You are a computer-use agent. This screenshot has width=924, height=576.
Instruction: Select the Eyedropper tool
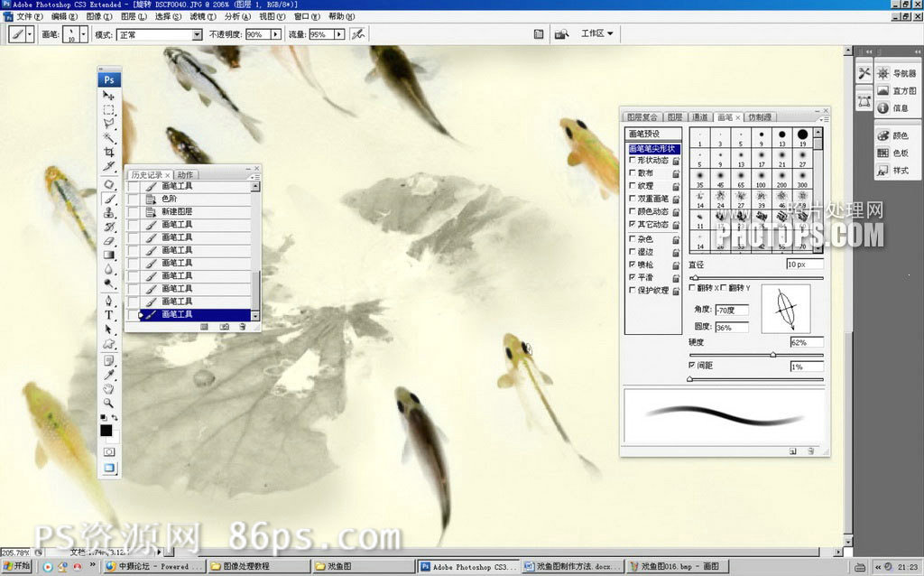coord(109,375)
